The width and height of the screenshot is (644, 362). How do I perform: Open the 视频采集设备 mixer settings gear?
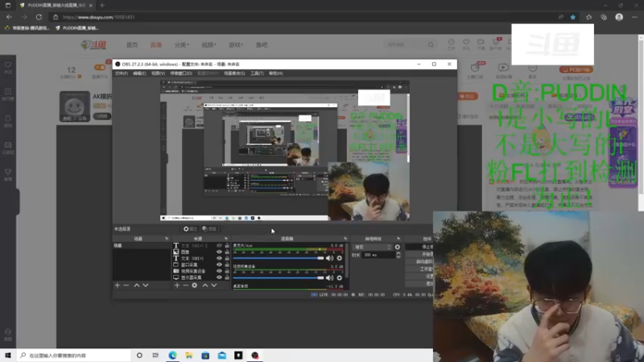pos(339,278)
